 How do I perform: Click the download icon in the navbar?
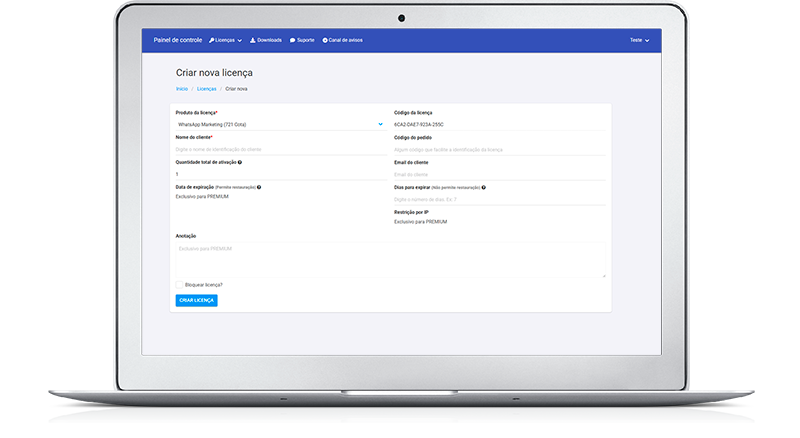[253, 40]
